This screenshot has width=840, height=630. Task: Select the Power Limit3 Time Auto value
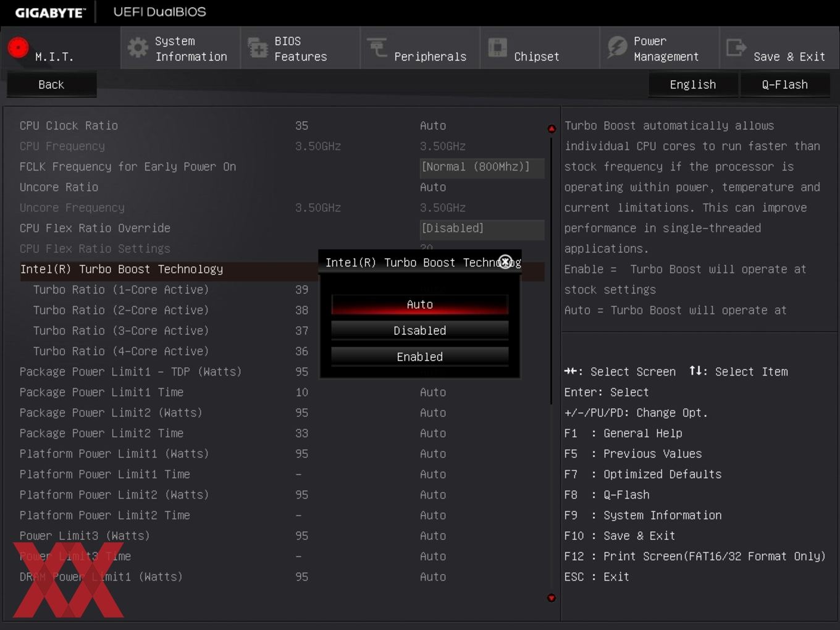pos(433,556)
